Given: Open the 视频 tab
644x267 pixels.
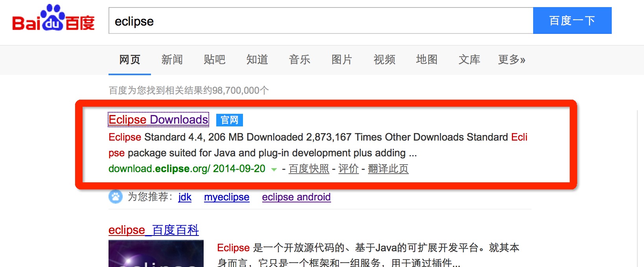Looking at the screenshot, I should [x=385, y=60].
